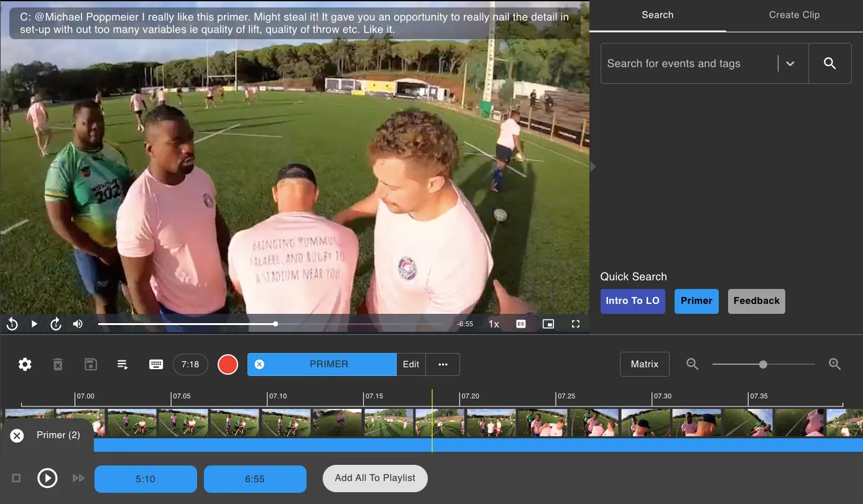The height and width of the screenshot is (504, 863).
Task: Rewind the video 5 seconds
Action: point(12,324)
